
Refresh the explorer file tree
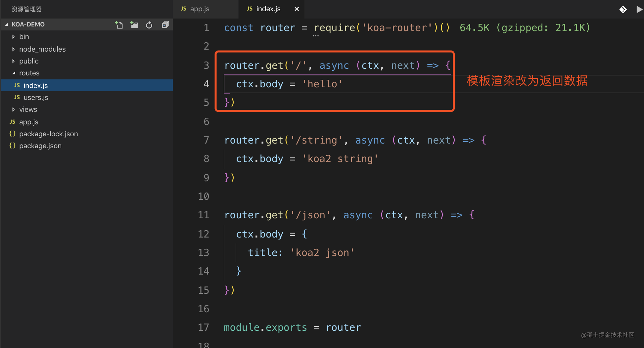click(x=149, y=25)
